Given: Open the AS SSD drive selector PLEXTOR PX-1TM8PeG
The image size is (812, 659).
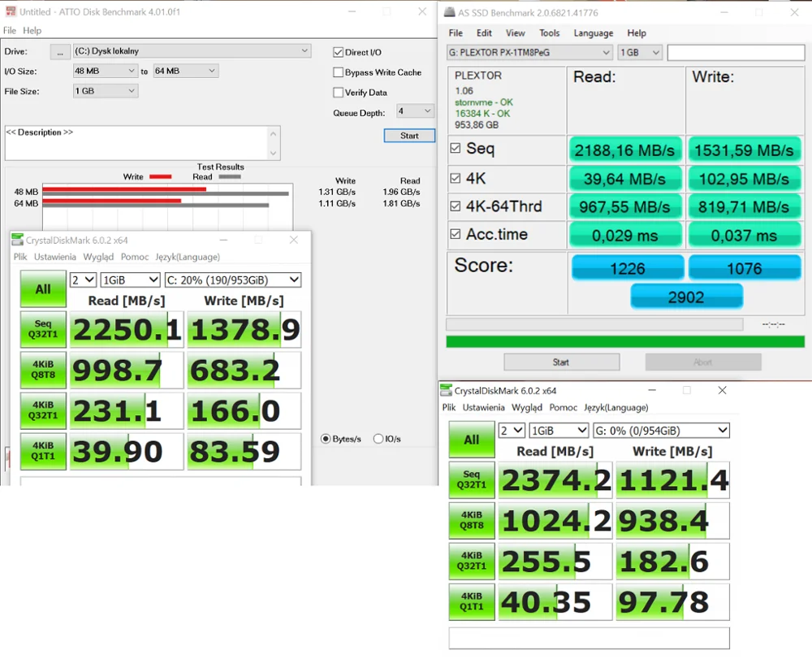Looking at the screenshot, I should pyautogui.click(x=529, y=52).
